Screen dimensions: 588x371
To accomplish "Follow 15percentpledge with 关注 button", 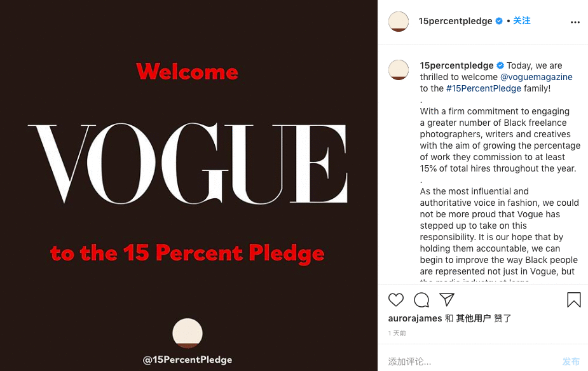I will (x=522, y=20).
